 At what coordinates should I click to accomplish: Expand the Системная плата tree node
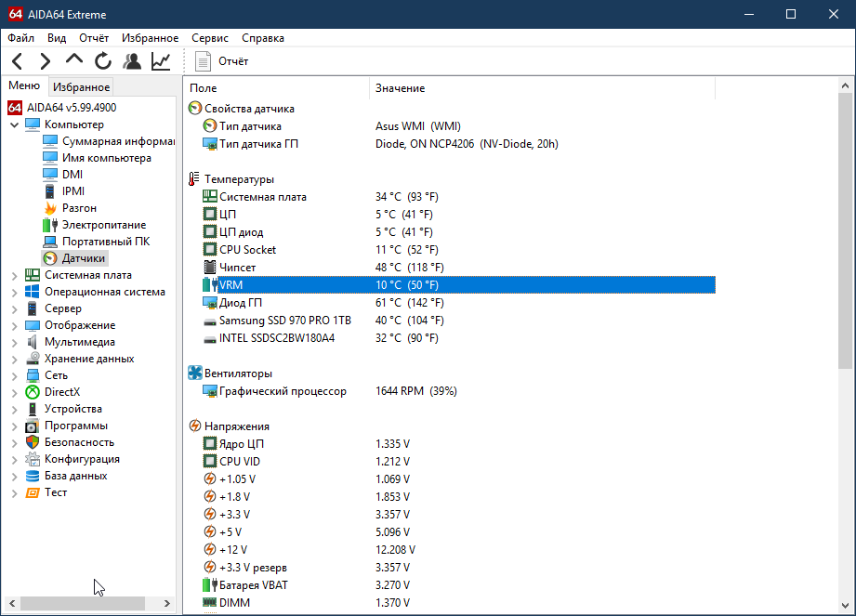pos(15,276)
